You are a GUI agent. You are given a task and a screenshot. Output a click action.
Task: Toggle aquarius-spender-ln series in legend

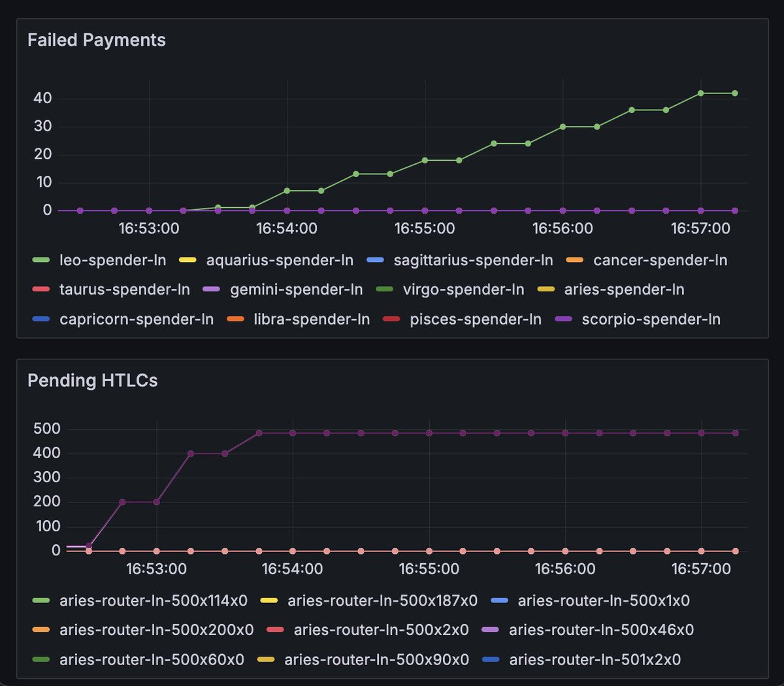point(265,260)
